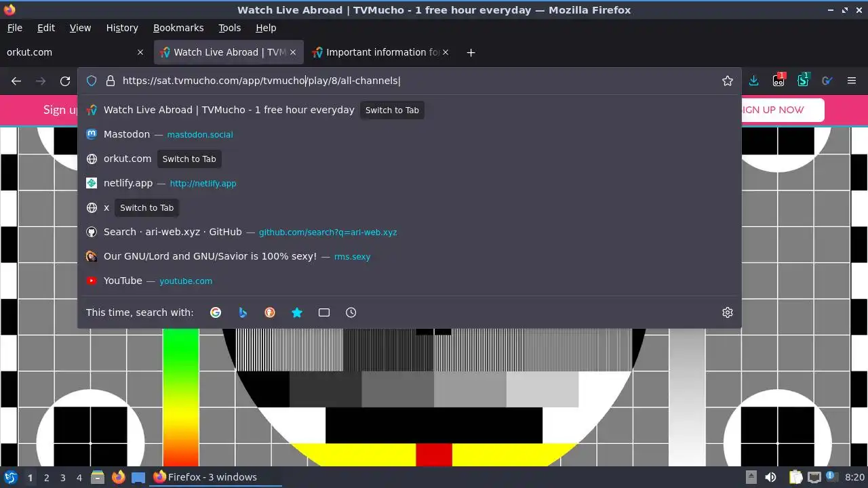Search with Bing this time

pos(243,312)
